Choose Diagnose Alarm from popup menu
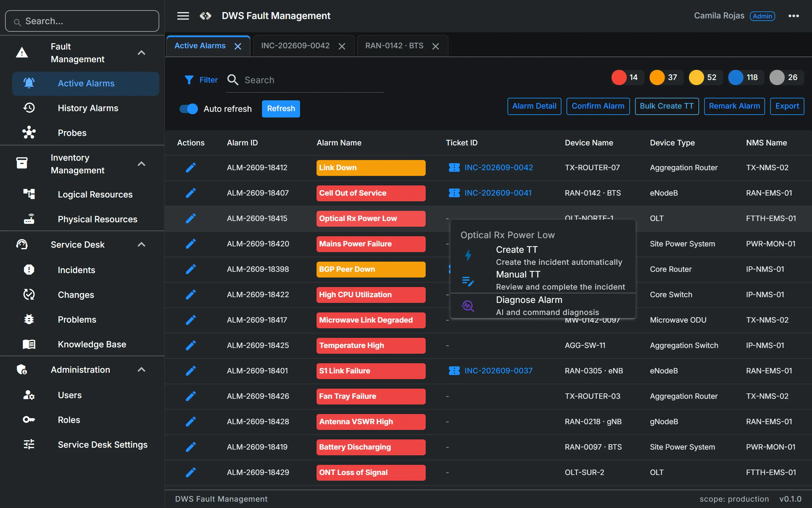 (x=543, y=306)
